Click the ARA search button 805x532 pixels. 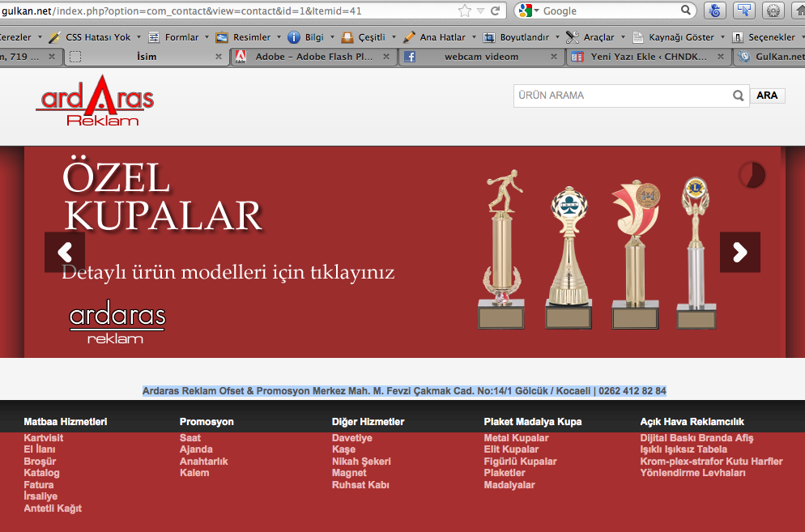[767, 96]
